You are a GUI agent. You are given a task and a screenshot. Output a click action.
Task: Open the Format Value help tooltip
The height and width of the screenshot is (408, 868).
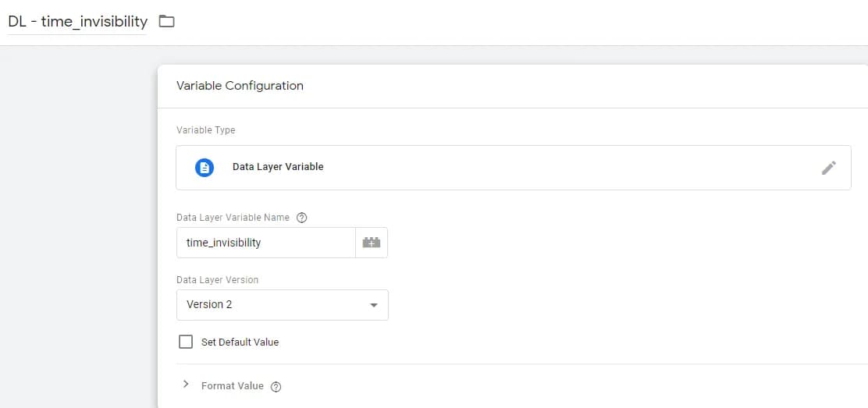click(276, 387)
